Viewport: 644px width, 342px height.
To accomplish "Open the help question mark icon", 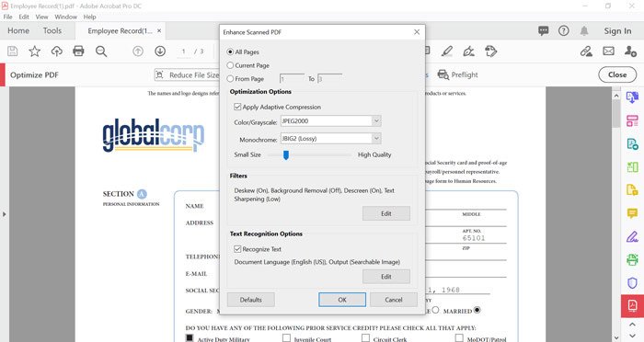I will coord(563,30).
